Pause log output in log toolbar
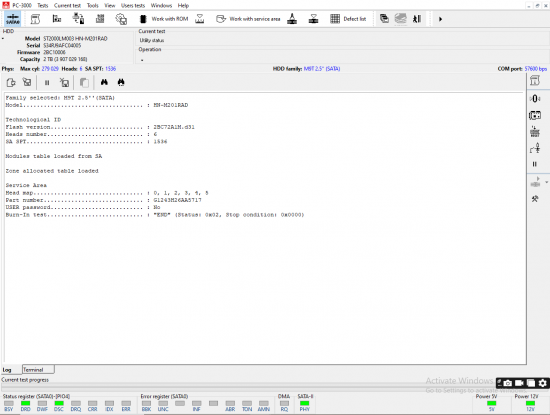 (x=47, y=83)
